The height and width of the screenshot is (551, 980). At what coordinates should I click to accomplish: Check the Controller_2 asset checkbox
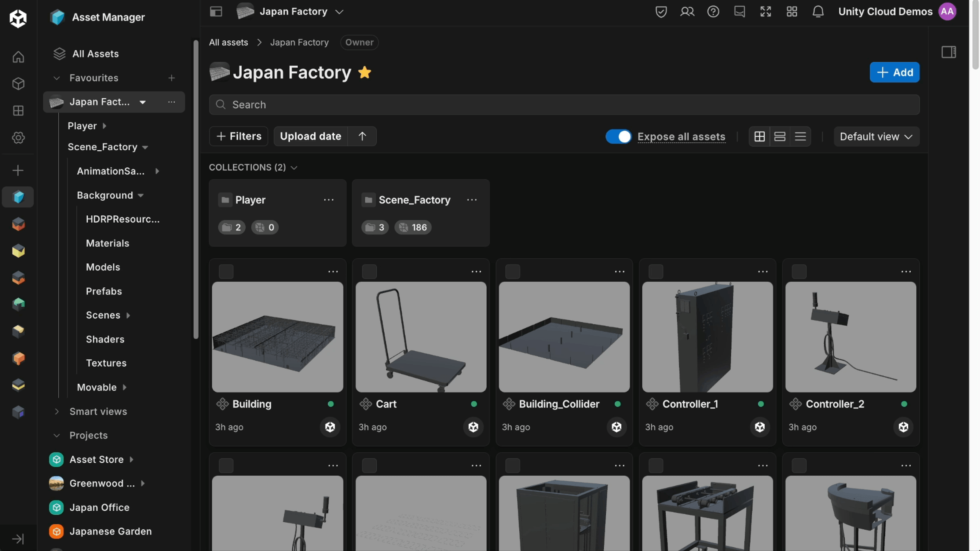(799, 272)
